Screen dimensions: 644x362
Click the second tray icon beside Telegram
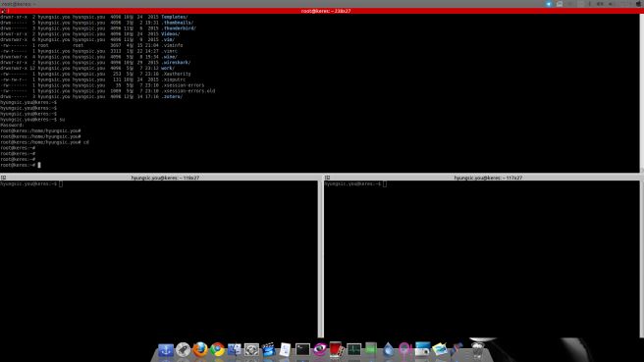(560, 4)
